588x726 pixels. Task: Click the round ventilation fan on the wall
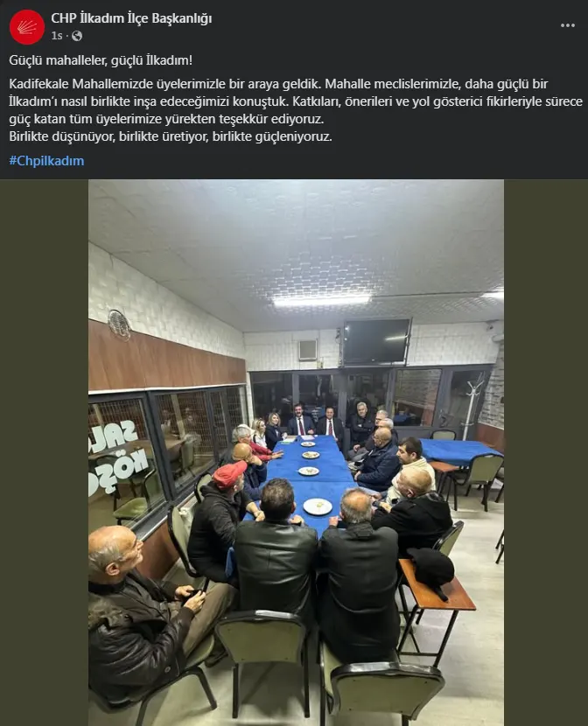(x=119, y=325)
